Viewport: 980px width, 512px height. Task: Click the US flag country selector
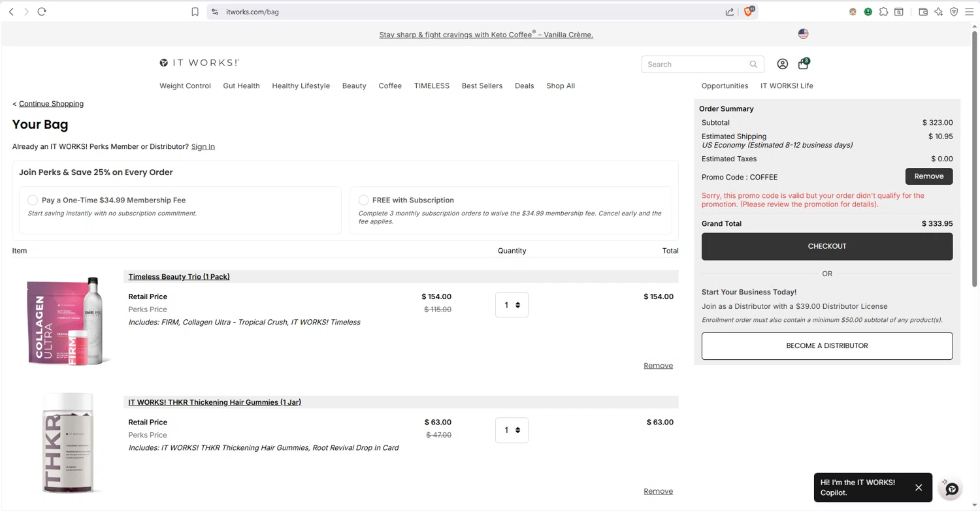803,34
